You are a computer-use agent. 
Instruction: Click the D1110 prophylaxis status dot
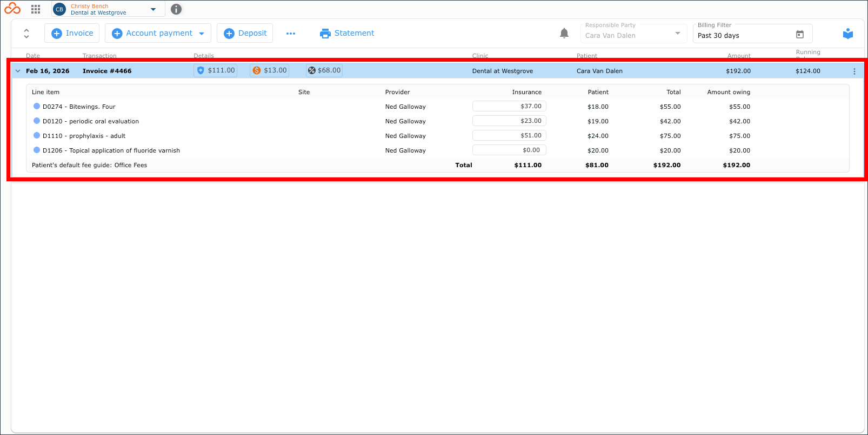pyautogui.click(x=37, y=135)
